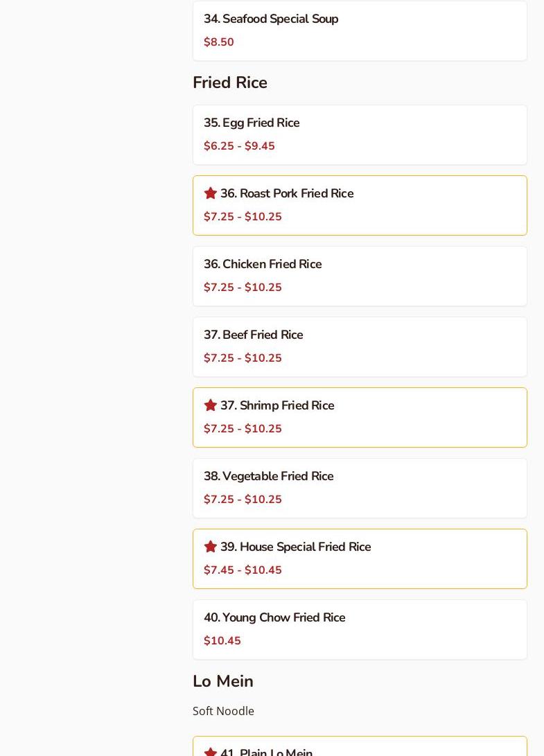The image size is (544, 756).
Task: Open the 39. House Special Fried Rice title
Action: click(295, 547)
